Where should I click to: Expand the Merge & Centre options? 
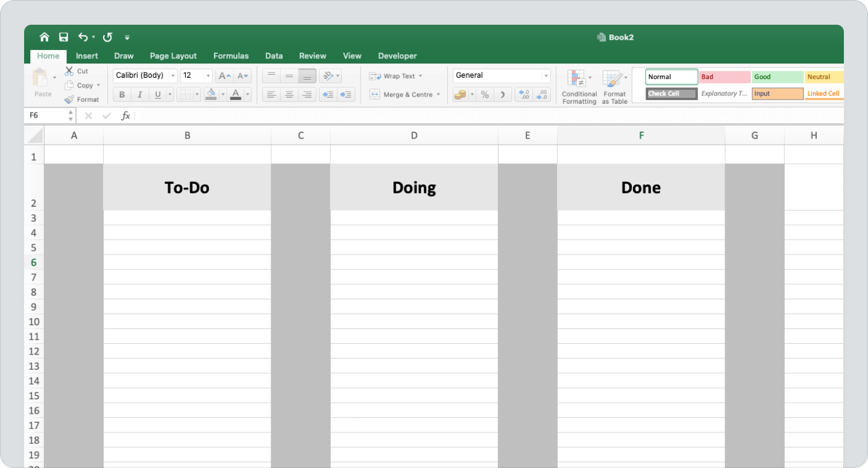[438, 95]
